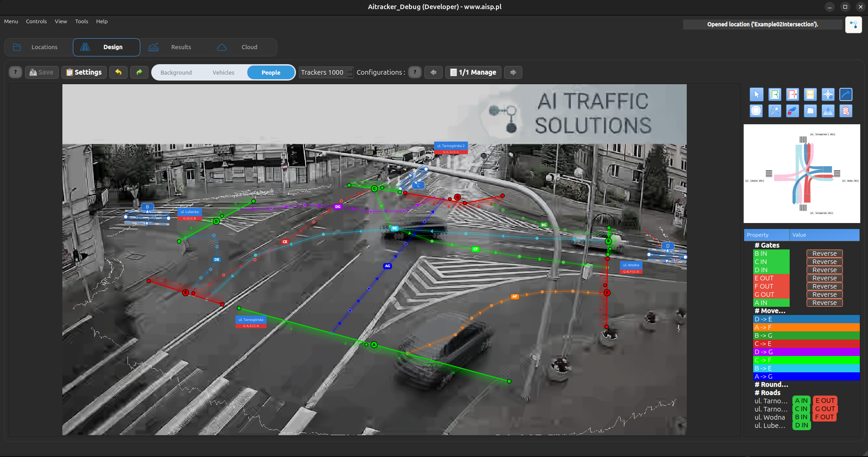Open the Menu menu
This screenshot has height=457, width=868.
(11, 21)
